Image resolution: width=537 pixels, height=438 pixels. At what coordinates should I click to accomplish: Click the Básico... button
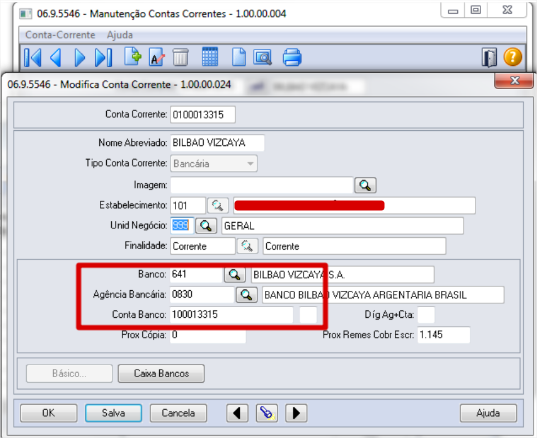click(x=69, y=373)
